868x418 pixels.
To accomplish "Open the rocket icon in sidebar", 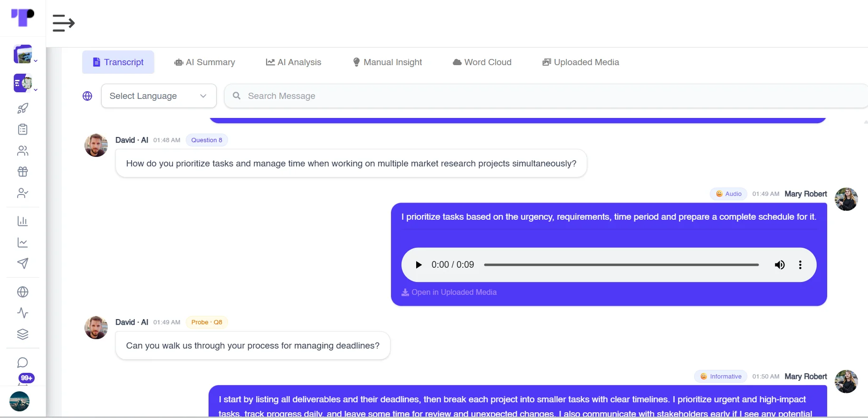I will (x=23, y=108).
